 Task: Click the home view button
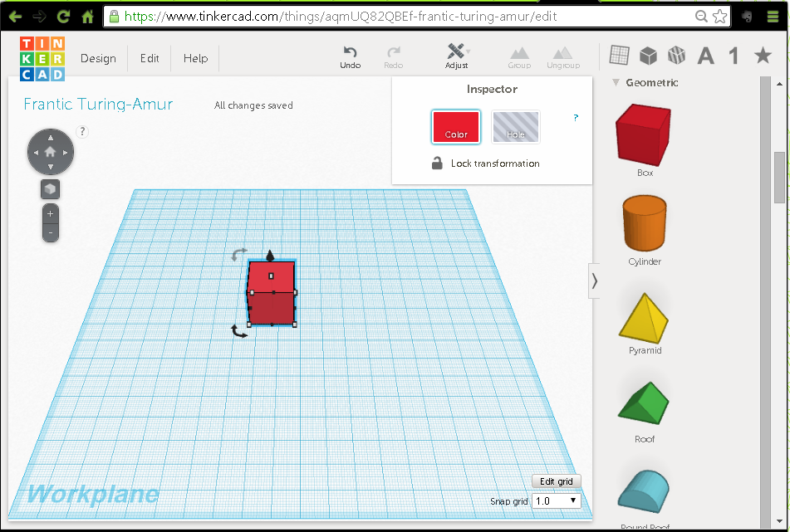[51, 152]
